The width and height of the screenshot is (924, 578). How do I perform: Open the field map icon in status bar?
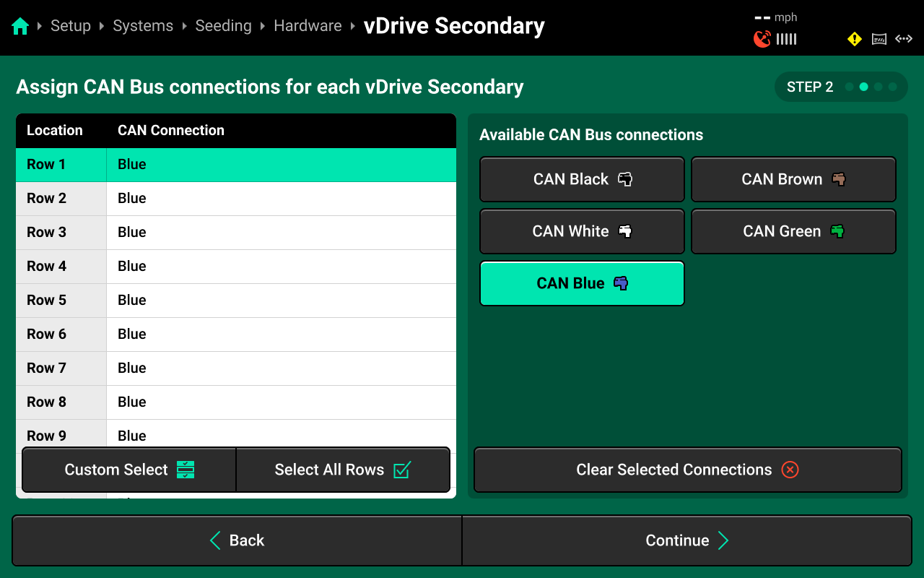879,39
